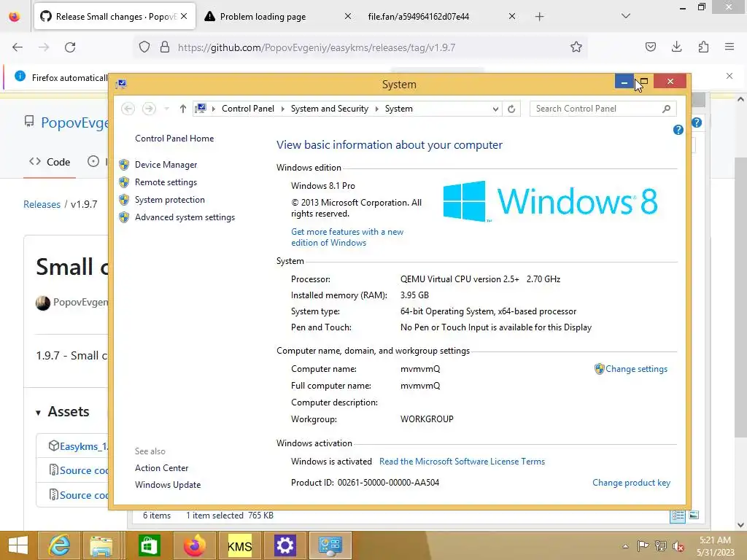Viewport: 747px width, 560px height.
Task: Click Change product key
Action: coord(631,483)
